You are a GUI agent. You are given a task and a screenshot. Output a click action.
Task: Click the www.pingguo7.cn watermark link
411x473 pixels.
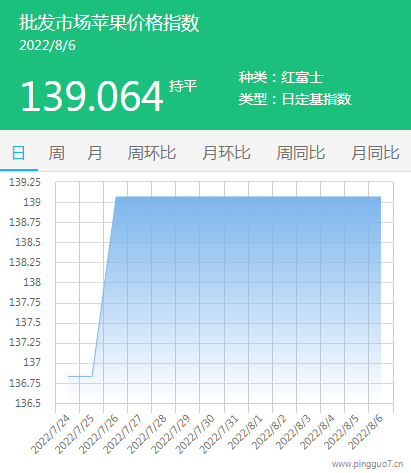pyautogui.click(x=367, y=464)
